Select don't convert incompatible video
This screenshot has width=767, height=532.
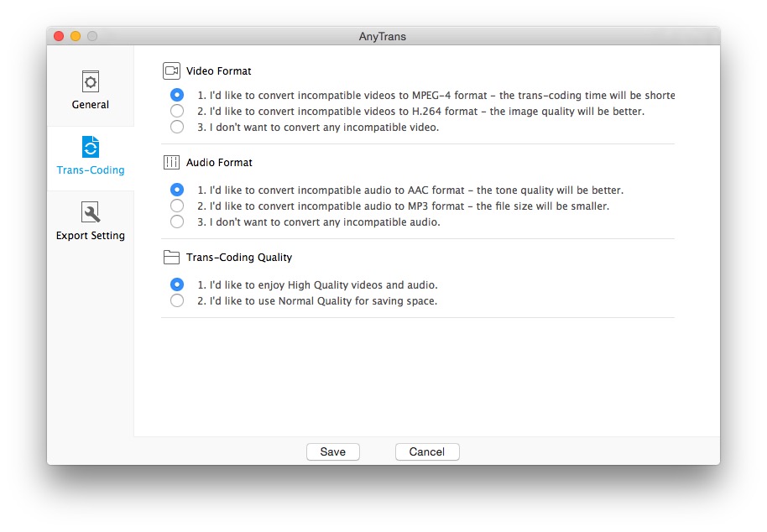177,127
